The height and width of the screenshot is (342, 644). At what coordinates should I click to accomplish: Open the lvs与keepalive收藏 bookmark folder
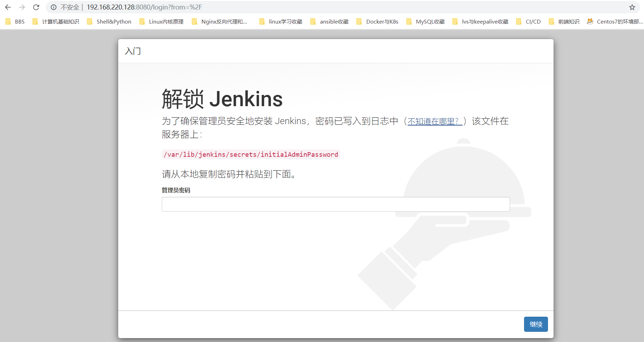tap(480, 21)
